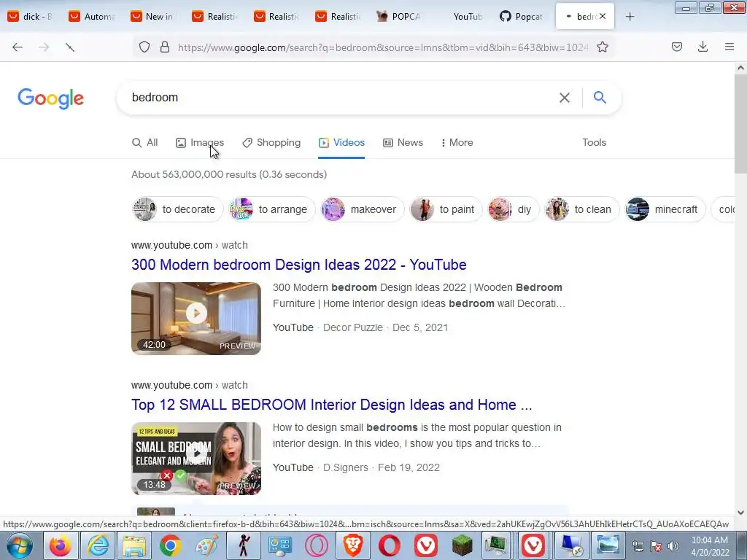Bookmark this page with the star
Screen dimensions: 747x560
tap(603, 47)
